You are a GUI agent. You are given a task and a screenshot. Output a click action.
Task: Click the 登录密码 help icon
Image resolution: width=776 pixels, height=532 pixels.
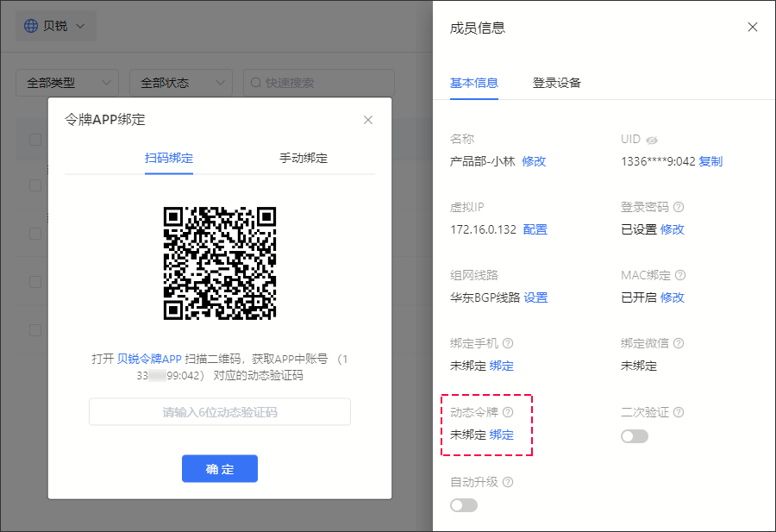(x=679, y=207)
